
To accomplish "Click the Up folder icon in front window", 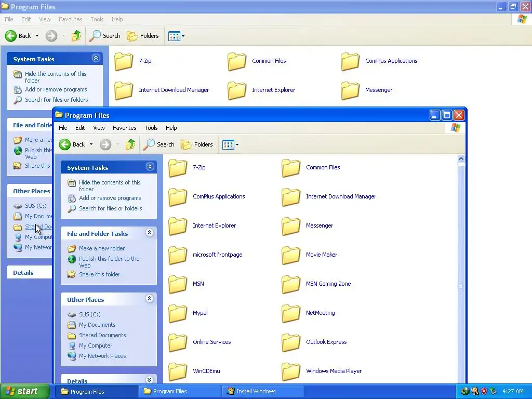I will coord(130,144).
